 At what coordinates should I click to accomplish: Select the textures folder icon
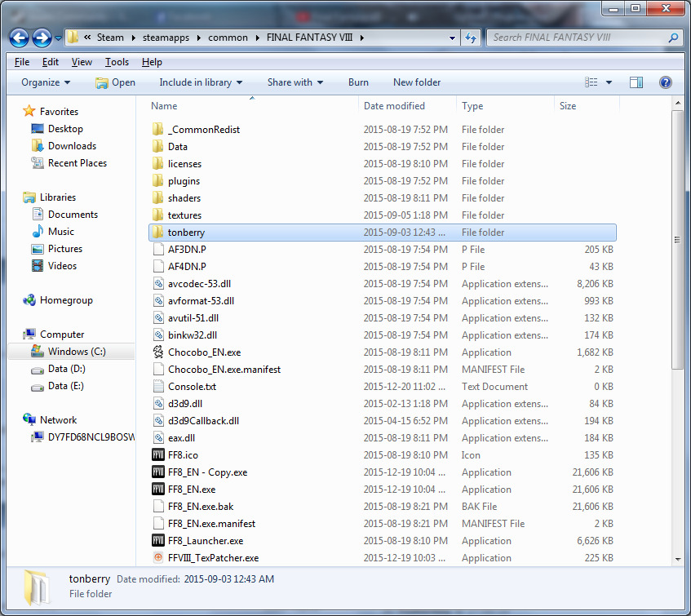pos(157,215)
